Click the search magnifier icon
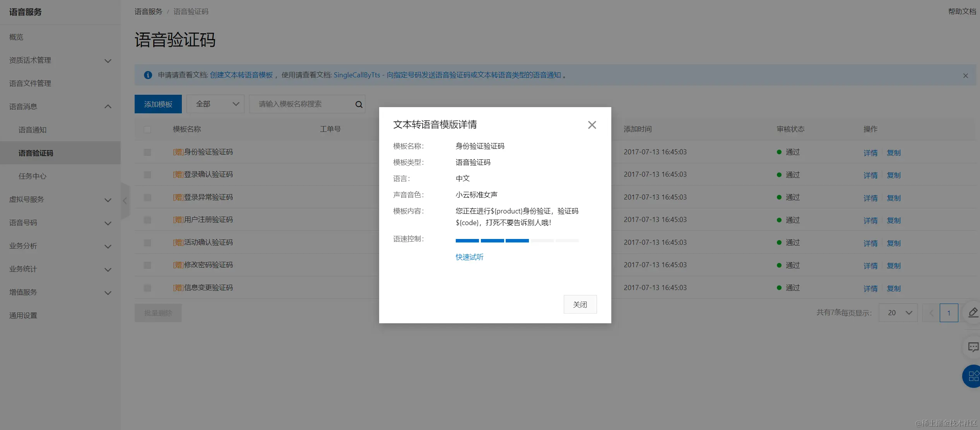The image size is (980, 430). [359, 104]
